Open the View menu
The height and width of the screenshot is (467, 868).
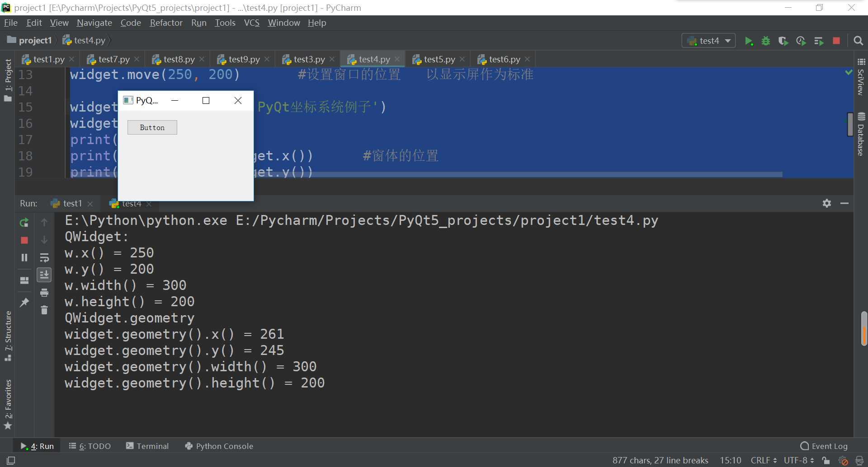59,23
